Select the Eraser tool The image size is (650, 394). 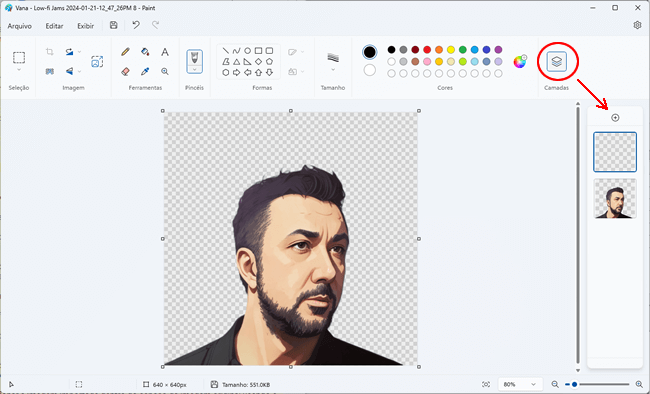(x=125, y=71)
